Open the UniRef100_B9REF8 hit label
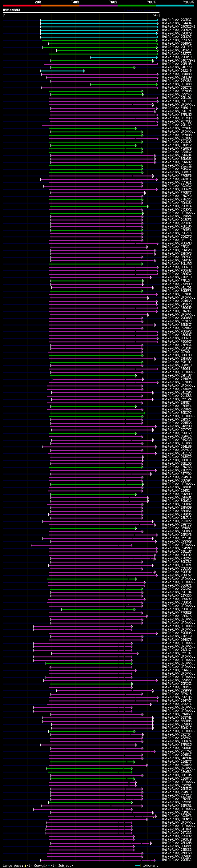This screenshot has height=868, width=197. (177, 291)
